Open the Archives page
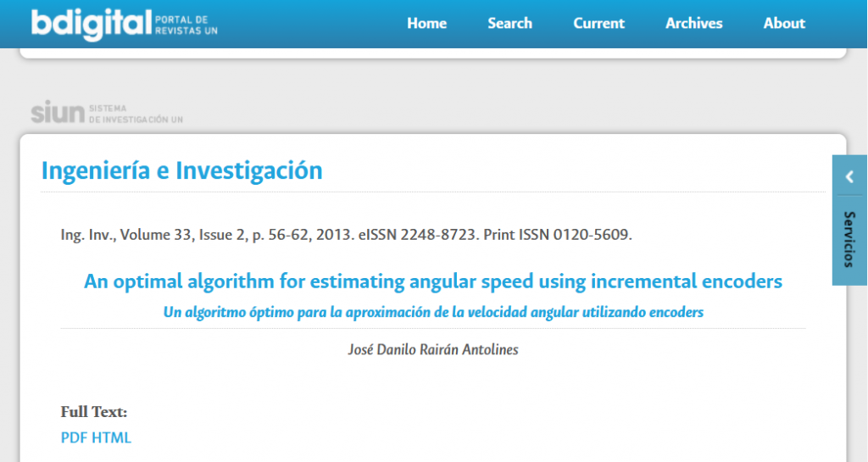This screenshot has width=868, height=462. pos(693,24)
